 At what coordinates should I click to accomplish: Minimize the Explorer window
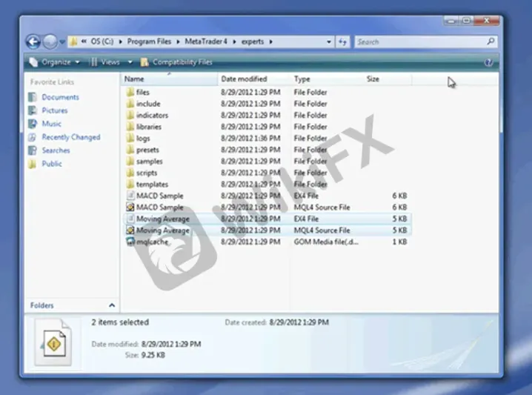point(451,21)
